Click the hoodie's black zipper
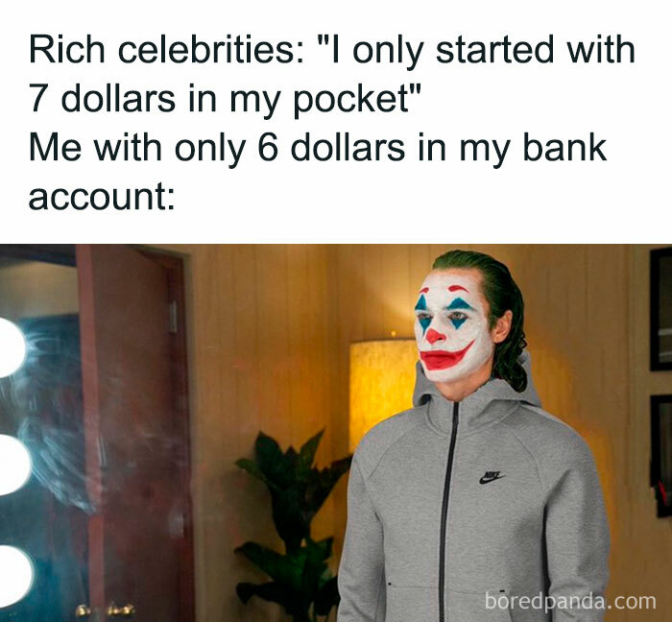Viewport: 672px width, 622px height. 448,510
